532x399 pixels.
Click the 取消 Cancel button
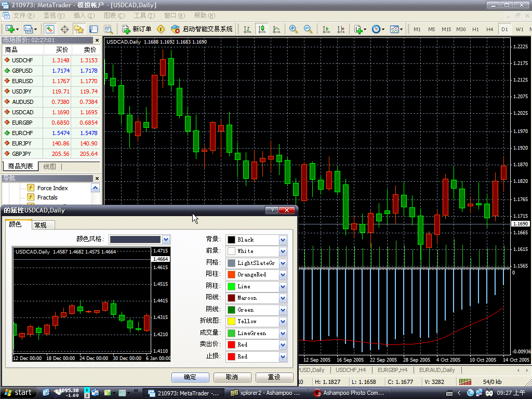pyautogui.click(x=232, y=377)
